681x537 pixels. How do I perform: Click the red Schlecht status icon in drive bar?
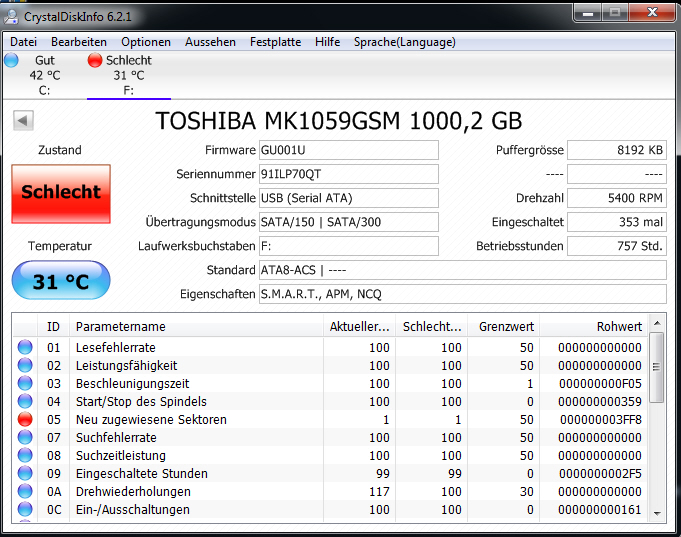pos(95,60)
